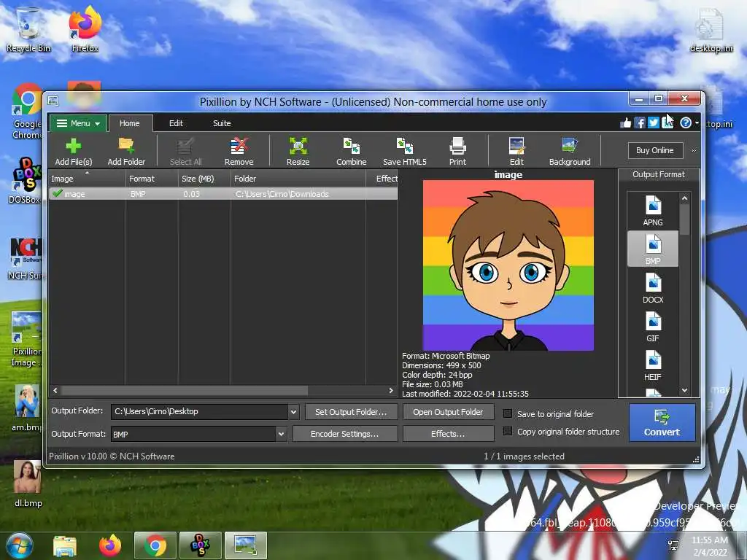The height and width of the screenshot is (560, 747).
Task: Click the Add Folder toolbar icon
Action: pos(126,152)
